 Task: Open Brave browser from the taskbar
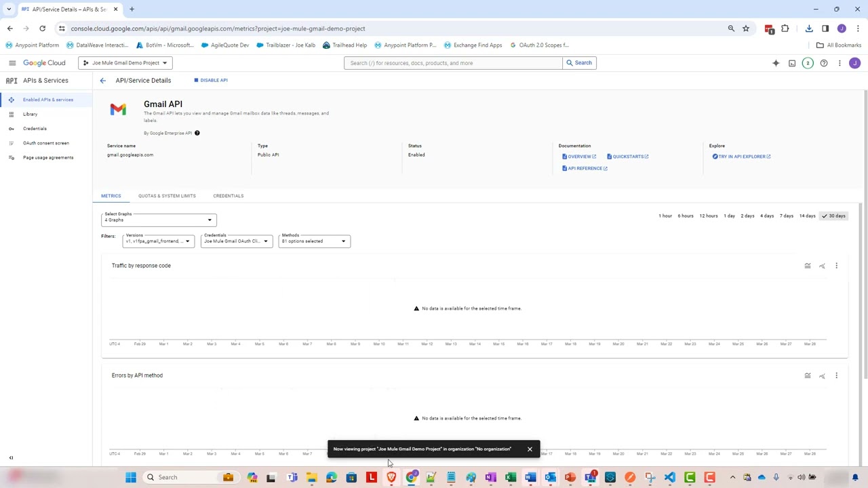point(391,477)
